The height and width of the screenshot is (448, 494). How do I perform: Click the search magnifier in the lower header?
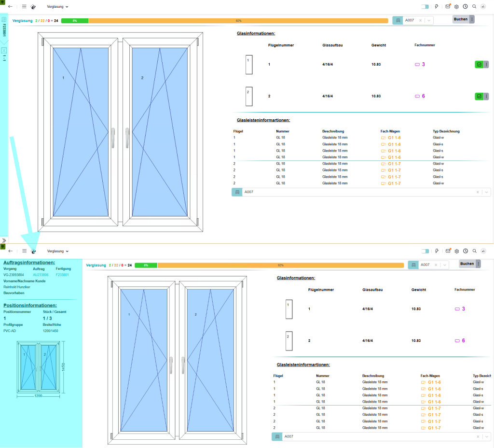(474, 251)
